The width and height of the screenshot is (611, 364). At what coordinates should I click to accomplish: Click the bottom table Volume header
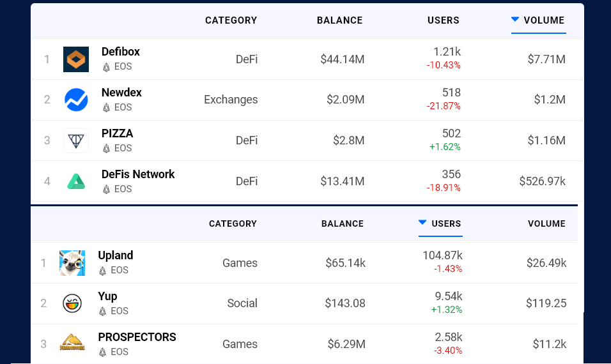546,224
